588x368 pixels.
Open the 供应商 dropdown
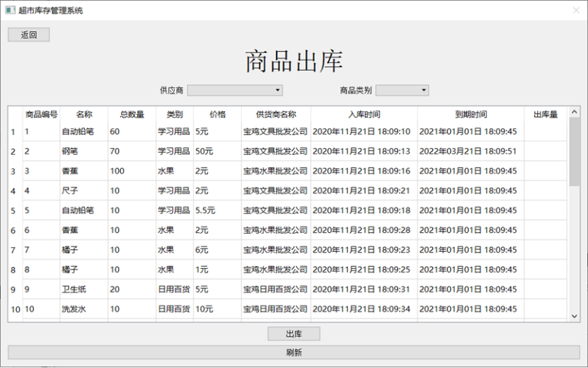(x=235, y=91)
